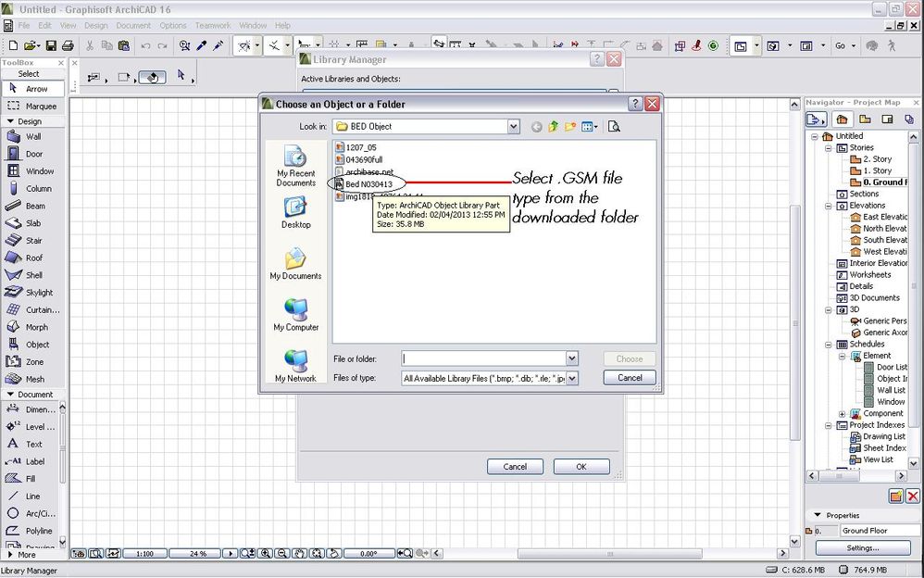Activate the Beam tool
Viewport: 924px width, 578px height.
(x=33, y=206)
